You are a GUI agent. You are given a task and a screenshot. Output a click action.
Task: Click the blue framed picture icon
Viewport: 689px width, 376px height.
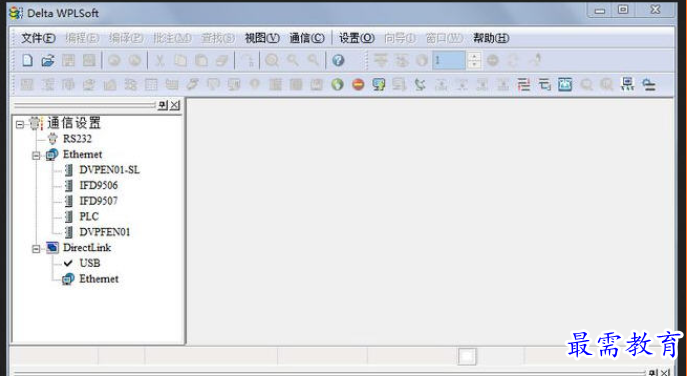(x=565, y=84)
